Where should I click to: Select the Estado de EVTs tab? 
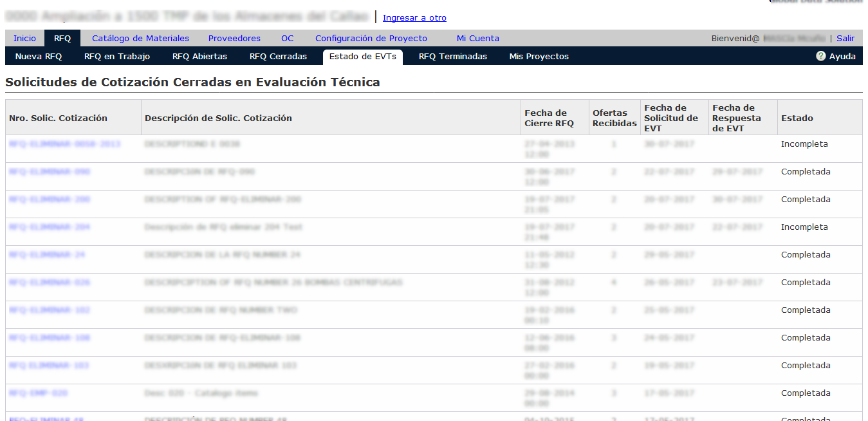(362, 56)
